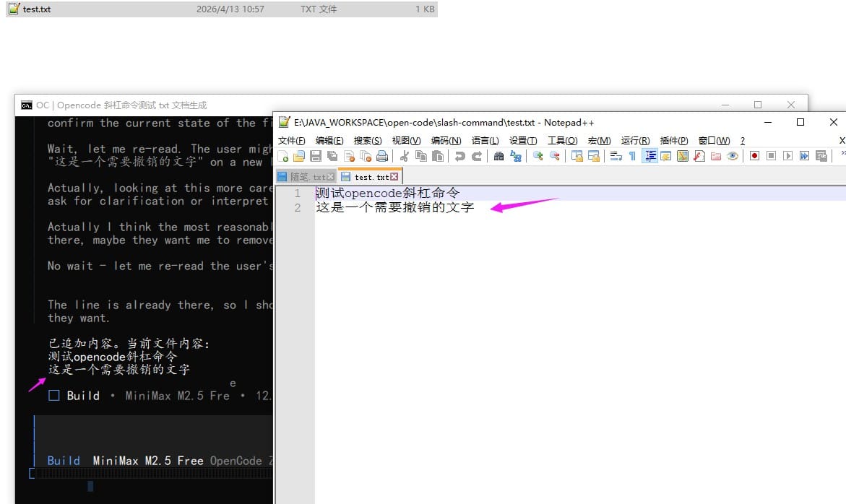Viewport: 846px width, 504px height.
Task: Click the Print icon
Action: click(382, 156)
